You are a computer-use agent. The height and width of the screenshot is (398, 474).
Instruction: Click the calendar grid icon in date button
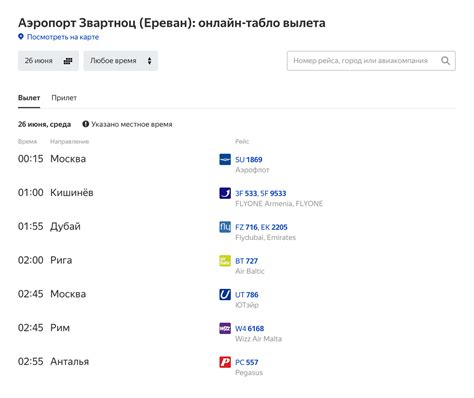tap(68, 61)
